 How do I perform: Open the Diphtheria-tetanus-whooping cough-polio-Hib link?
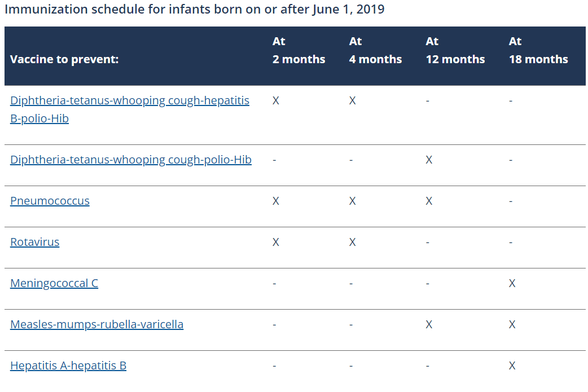[x=131, y=160]
